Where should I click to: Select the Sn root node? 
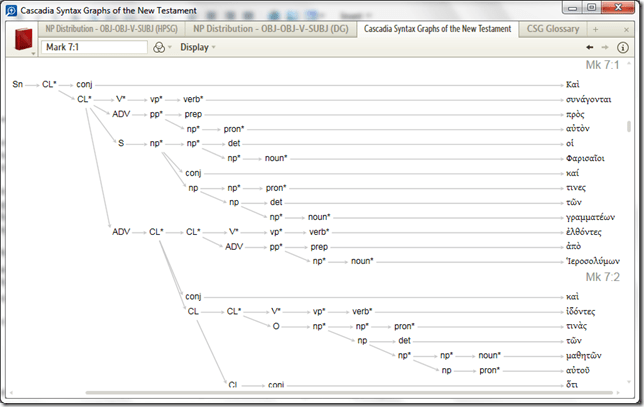tap(17, 85)
